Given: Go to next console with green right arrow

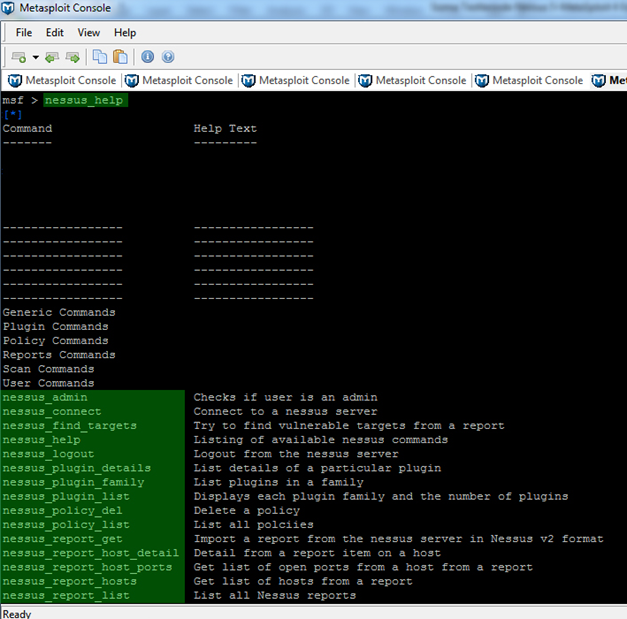Looking at the screenshot, I should click(x=73, y=57).
